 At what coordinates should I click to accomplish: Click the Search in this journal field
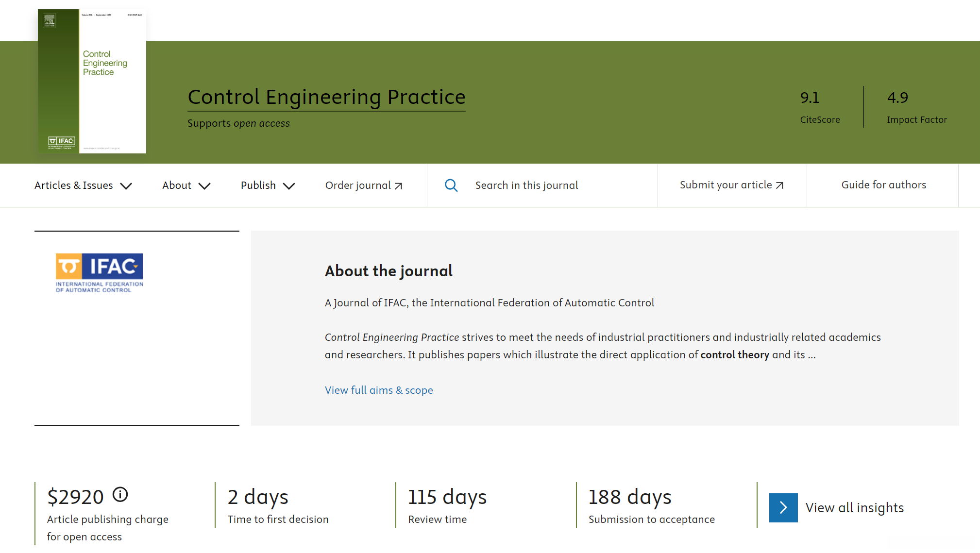click(x=526, y=185)
